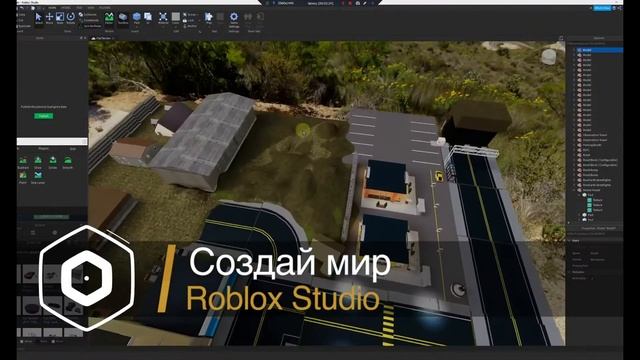Collapse the expanded Part node in Explorer

click(579, 195)
